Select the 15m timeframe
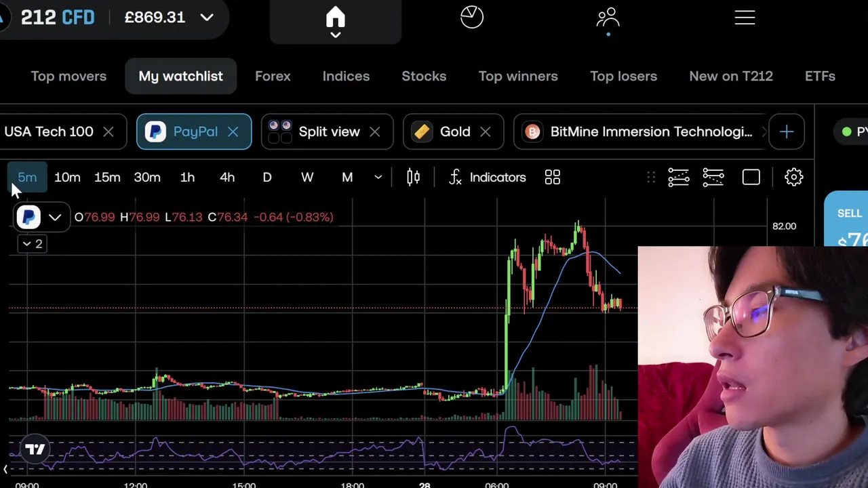Image resolution: width=868 pixels, height=488 pixels. tap(107, 178)
